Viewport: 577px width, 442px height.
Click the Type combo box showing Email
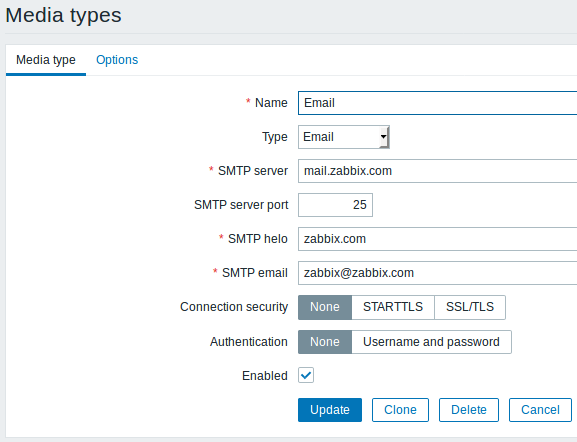click(344, 137)
